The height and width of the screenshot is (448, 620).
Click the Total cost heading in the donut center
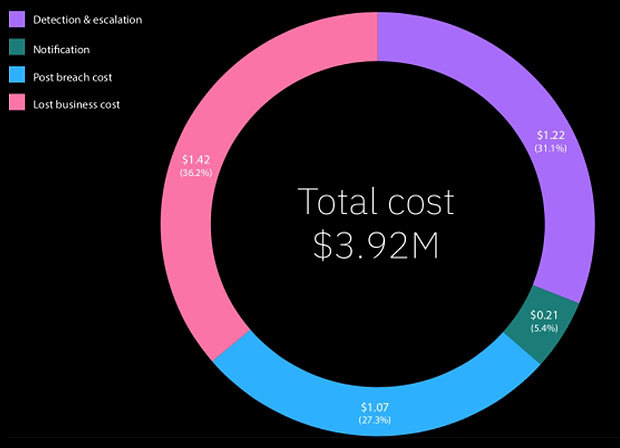point(376,202)
